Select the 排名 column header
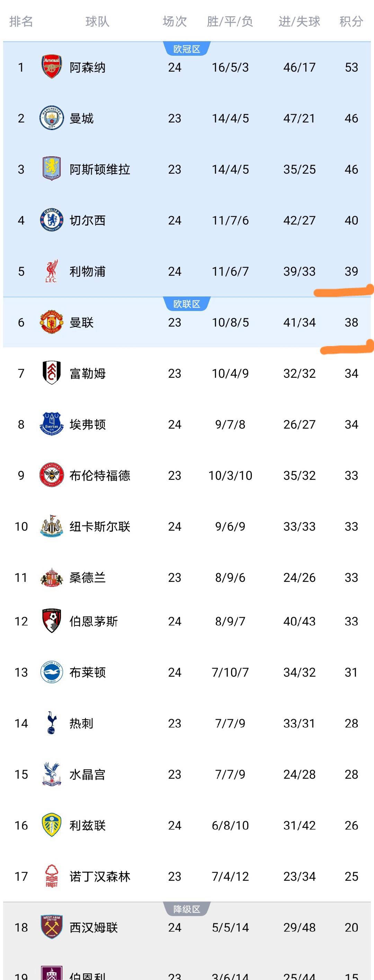This screenshot has height=980, width=374. coord(21,21)
